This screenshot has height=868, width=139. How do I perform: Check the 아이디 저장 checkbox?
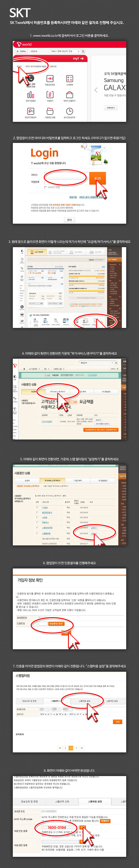coord(46,187)
